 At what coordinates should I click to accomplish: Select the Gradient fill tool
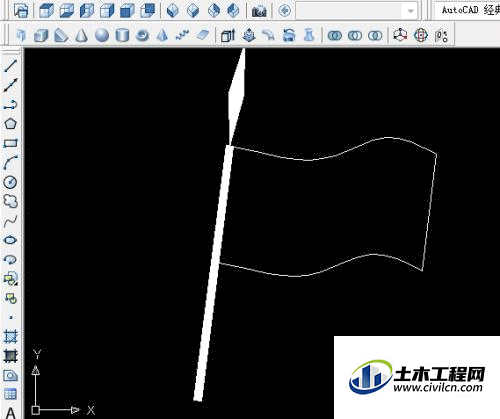10,356
